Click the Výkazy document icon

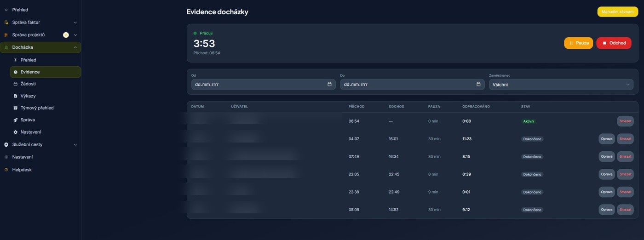click(x=16, y=96)
